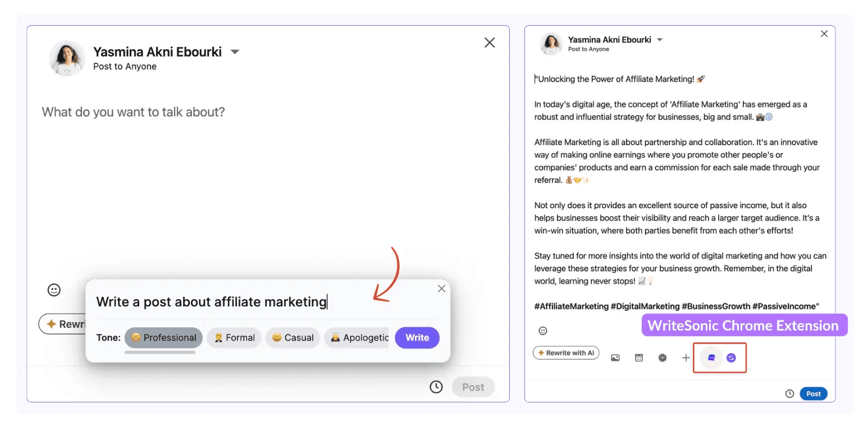This screenshot has width=868, height=422.
Task: Click 'Post to Anyone' under the small name in the right dialog
Action: pos(588,49)
